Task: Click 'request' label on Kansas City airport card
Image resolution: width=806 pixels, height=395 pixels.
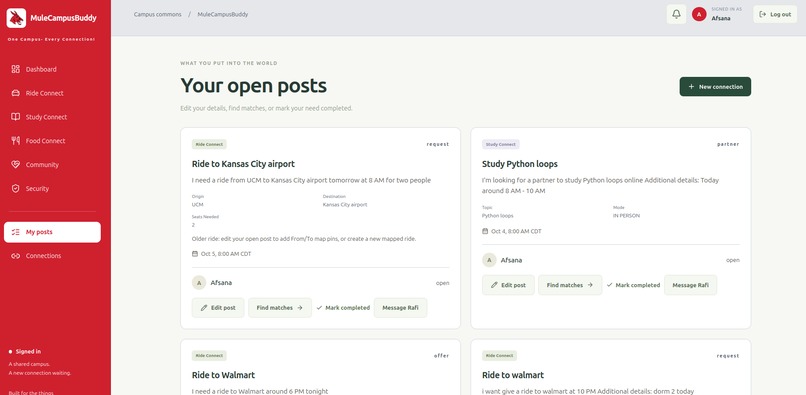Action: coord(438,145)
